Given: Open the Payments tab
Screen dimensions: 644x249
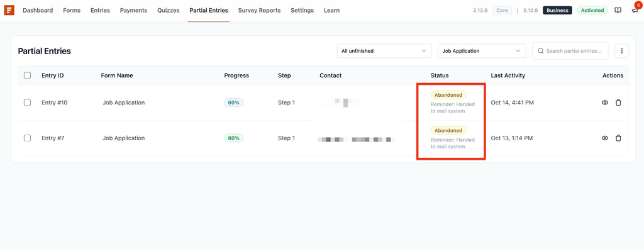Looking at the screenshot, I should pos(133,10).
